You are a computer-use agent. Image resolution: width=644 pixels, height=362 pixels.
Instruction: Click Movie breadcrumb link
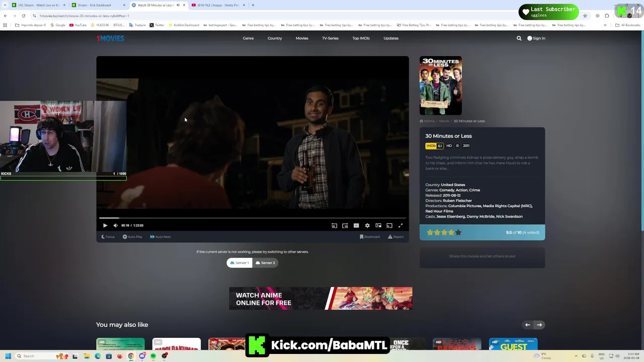(x=444, y=121)
